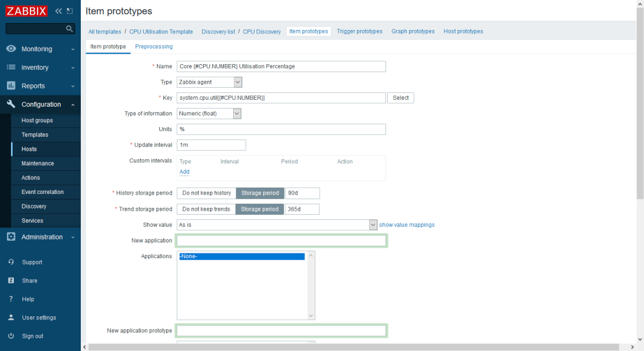Go to All templates breadcrumb
644x351 pixels.
[104, 32]
